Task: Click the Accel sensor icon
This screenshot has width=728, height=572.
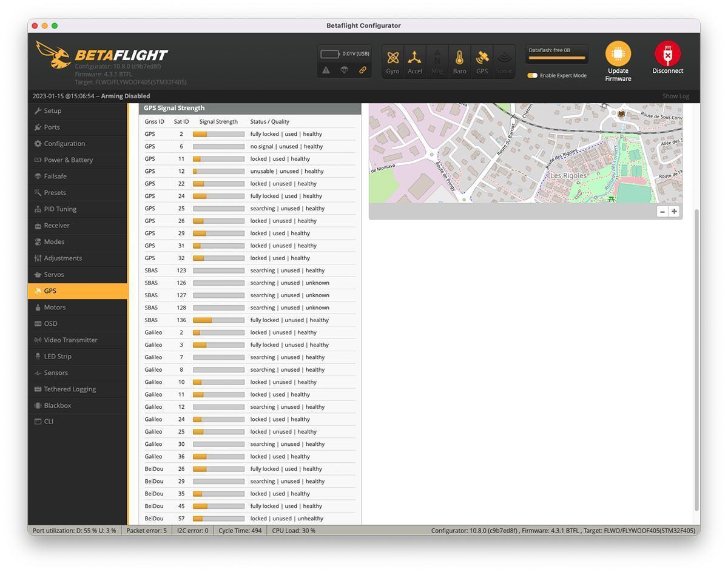Action: pyautogui.click(x=415, y=58)
